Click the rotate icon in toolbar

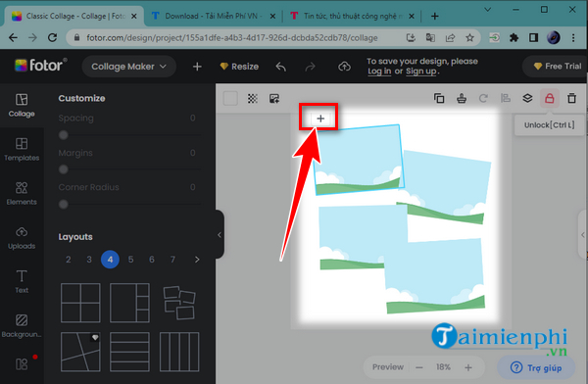(x=483, y=98)
